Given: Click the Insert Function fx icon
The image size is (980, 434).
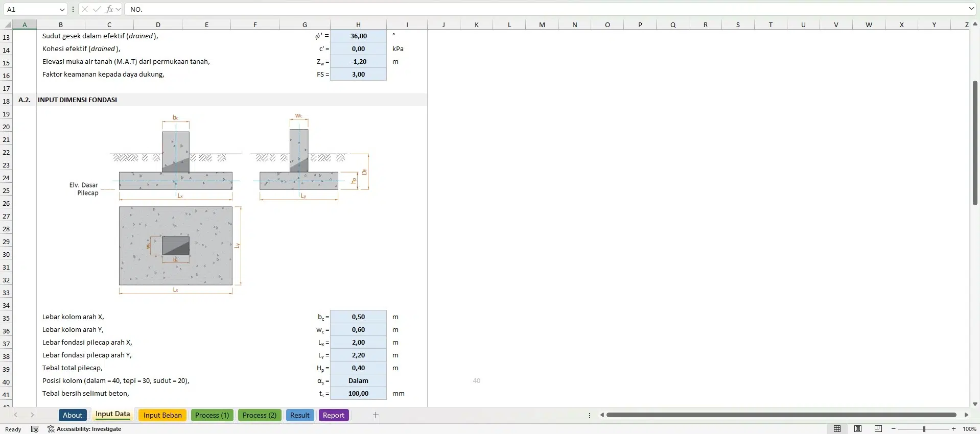Looking at the screenshot, I should click(109, 9).
